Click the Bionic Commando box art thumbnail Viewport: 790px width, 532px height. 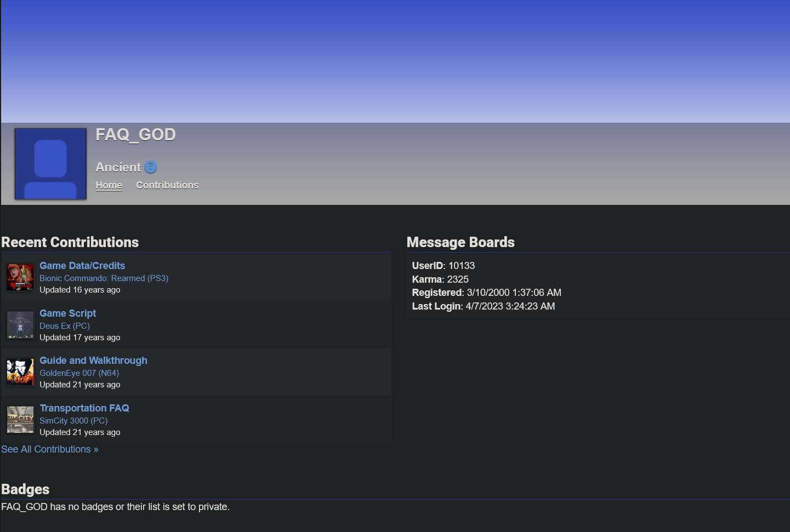[x=20, y=277]
